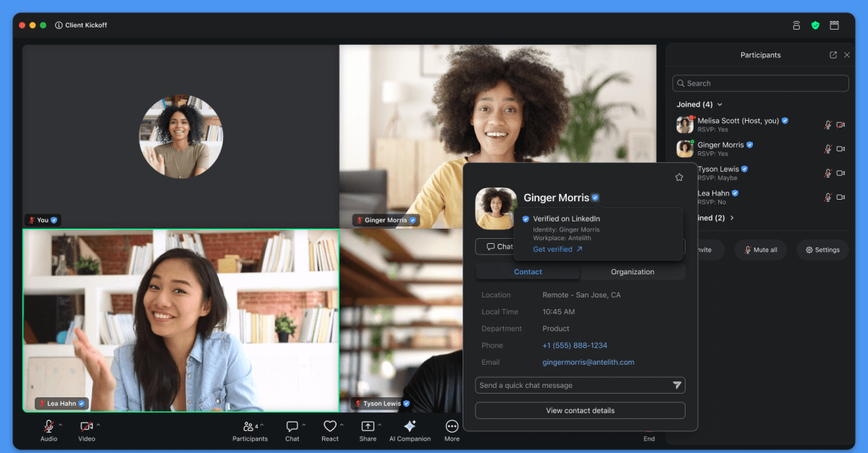Pop out the Participants panel

pyautogui.click(x=833, y=55)
